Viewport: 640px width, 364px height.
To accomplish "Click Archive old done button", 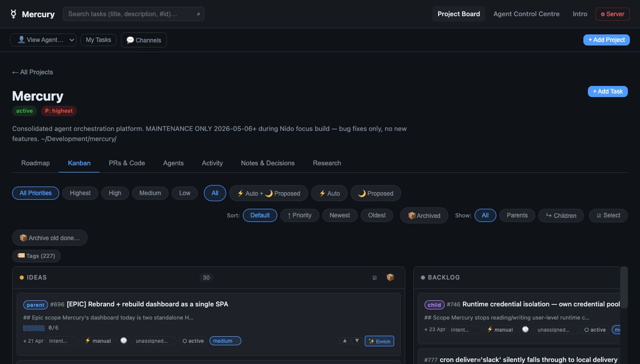I will tap(50, 238).
